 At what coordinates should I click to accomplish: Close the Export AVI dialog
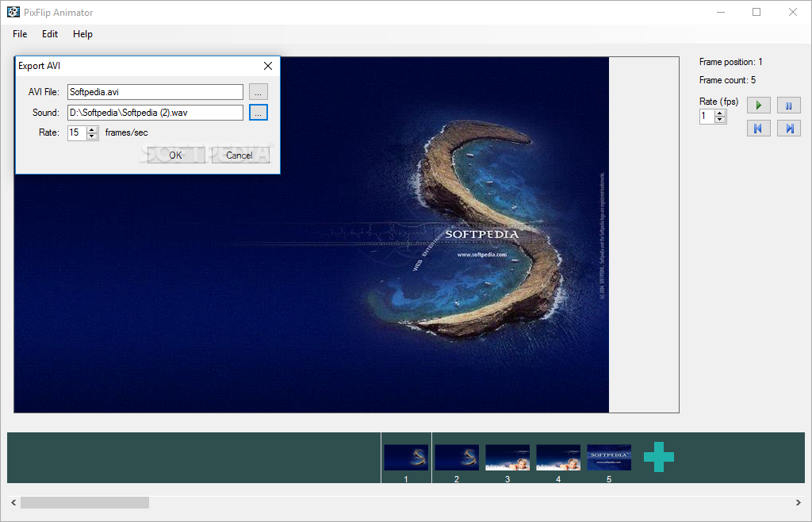pos(268,66)
